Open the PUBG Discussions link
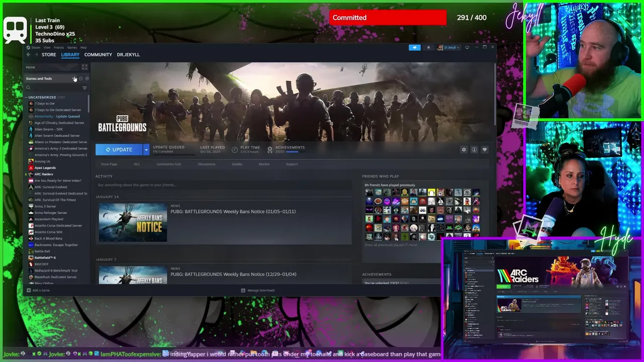 pyautogui.click(x=206, y=164)
